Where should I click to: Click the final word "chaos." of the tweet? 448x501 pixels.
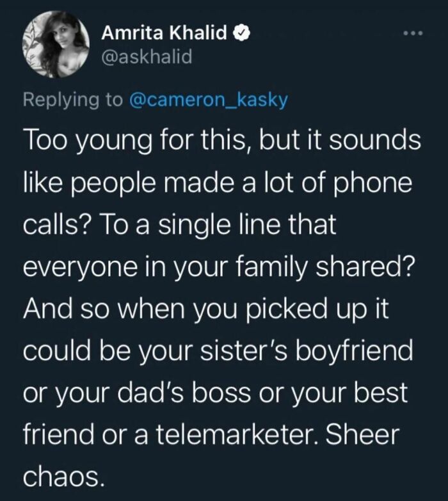point(63,477)
